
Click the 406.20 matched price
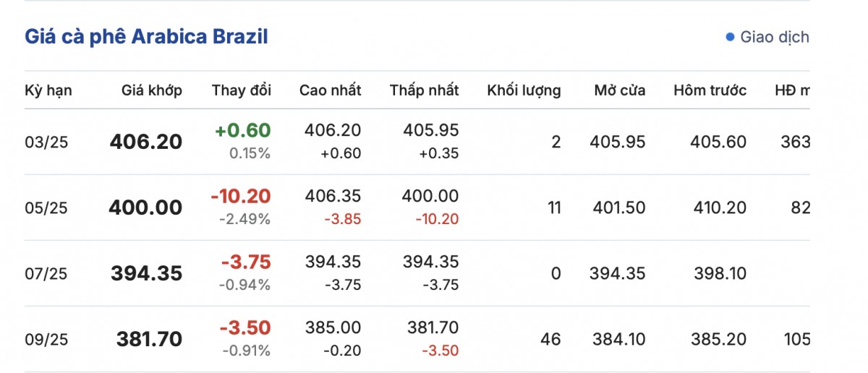[x=146, y=142]
